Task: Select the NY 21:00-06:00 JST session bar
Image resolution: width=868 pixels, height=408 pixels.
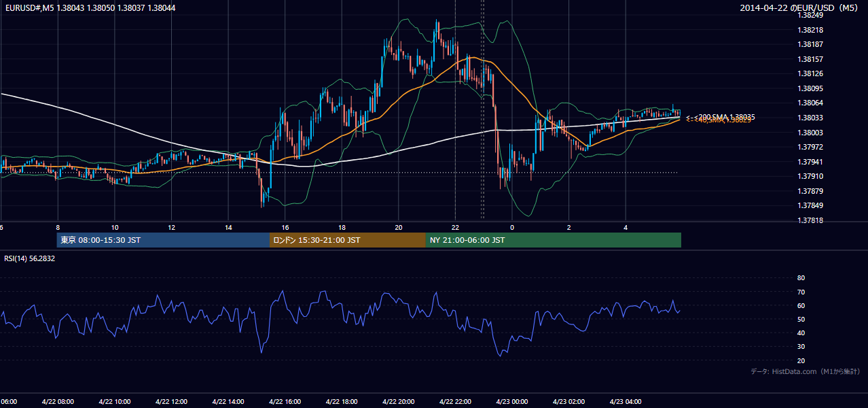Action: tap(554, 240)
